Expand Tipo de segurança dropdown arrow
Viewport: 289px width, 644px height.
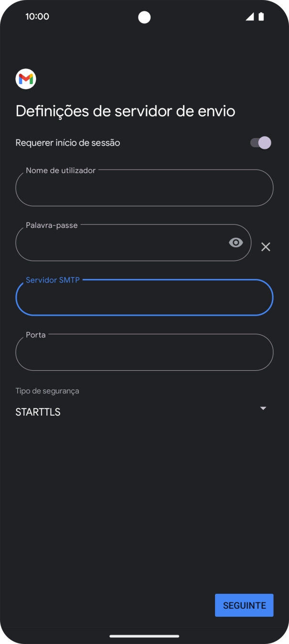point(263,408)
